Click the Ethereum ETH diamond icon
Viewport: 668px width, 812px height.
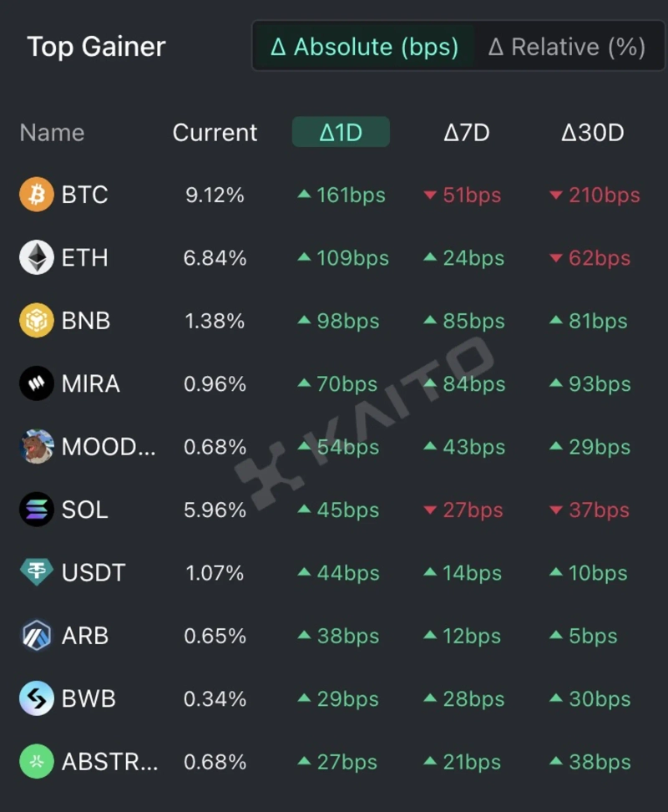pos(37,257)
